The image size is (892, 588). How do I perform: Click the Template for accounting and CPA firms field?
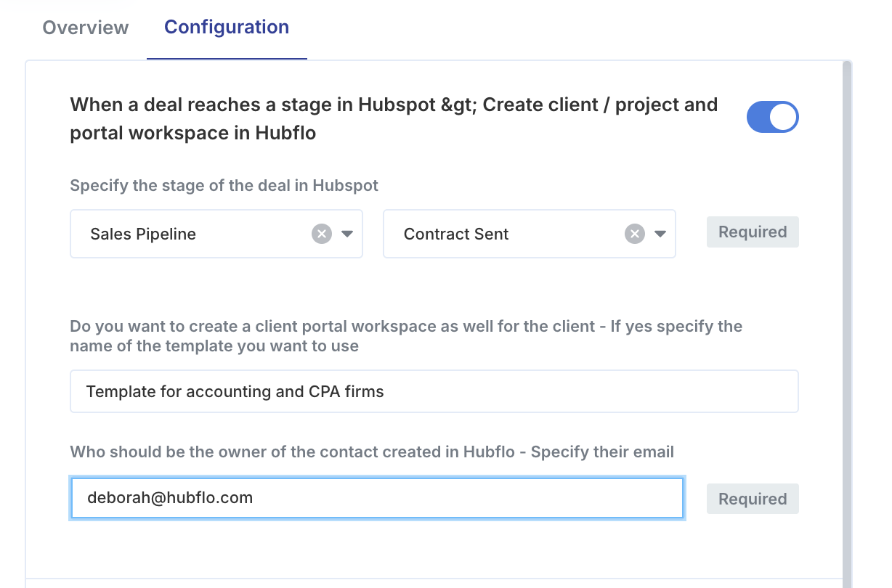434,391
